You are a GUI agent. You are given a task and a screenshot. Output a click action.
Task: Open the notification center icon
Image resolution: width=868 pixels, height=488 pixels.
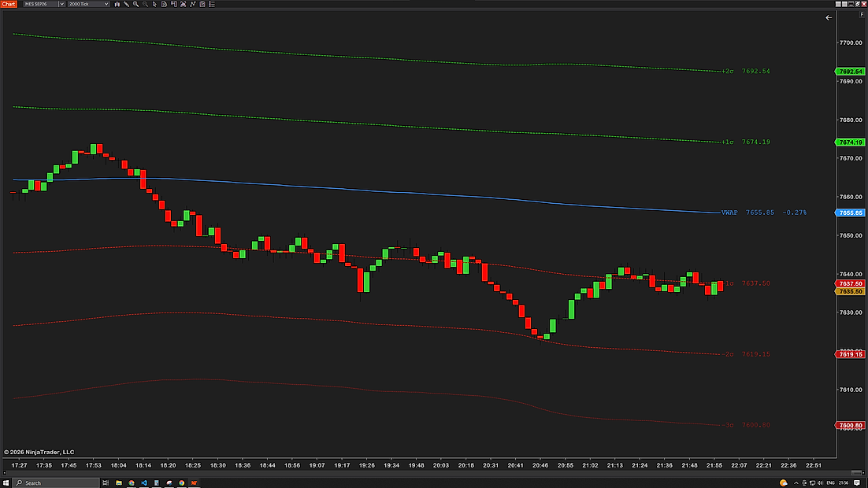(857, 483)
